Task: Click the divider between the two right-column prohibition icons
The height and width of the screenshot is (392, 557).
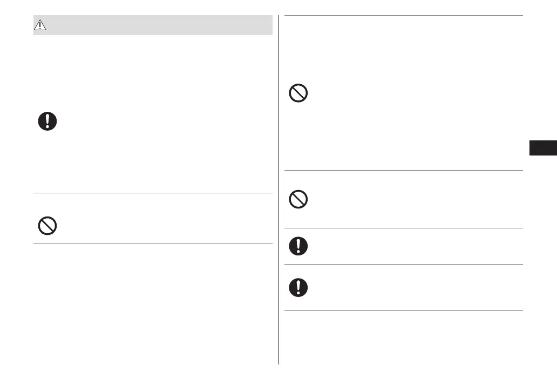Action: (x=403, y=171)
